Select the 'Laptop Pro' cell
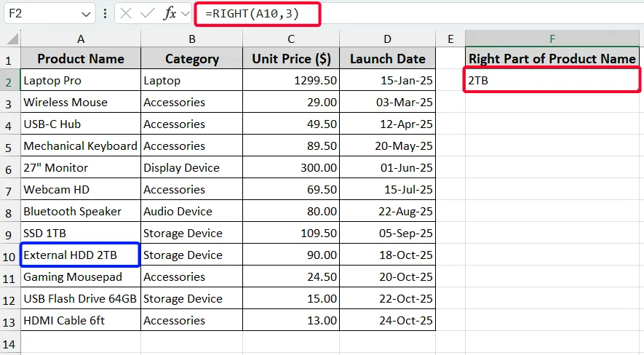Image resolution: width=644 pixels, height=355 pixels. [x=81, y=80]
